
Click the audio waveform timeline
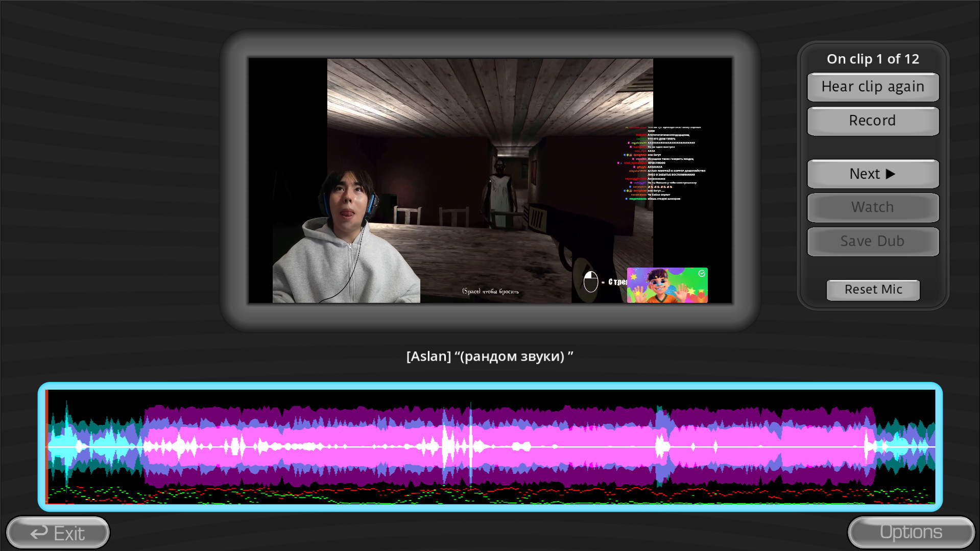pyautogui.click(x=490, y=447)
